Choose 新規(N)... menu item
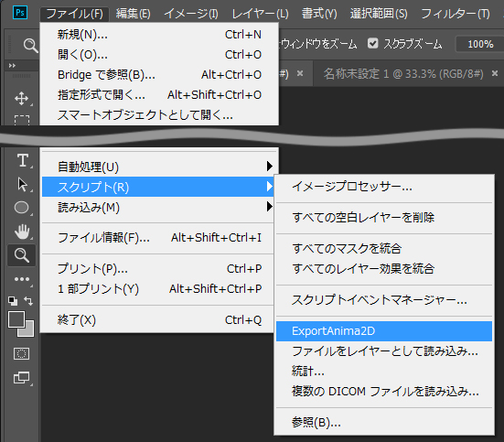Screen dimensions: 504x442 [159, 35]
